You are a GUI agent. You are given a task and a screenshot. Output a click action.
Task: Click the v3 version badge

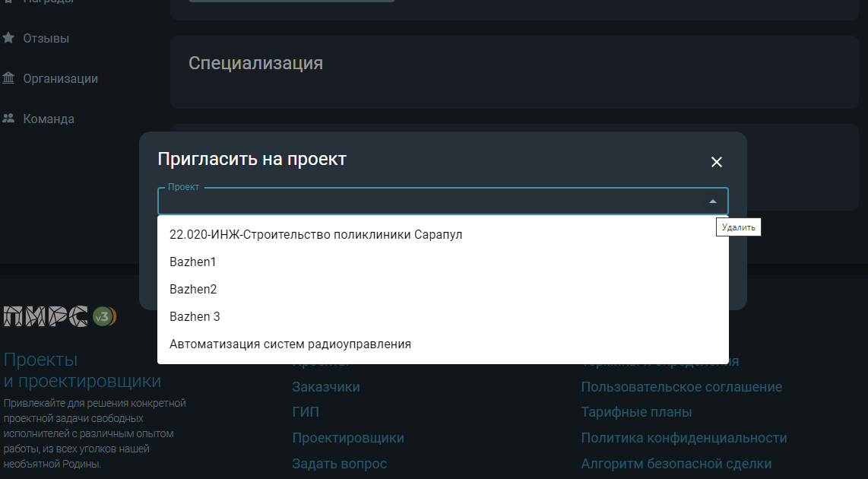click(103, 316)
